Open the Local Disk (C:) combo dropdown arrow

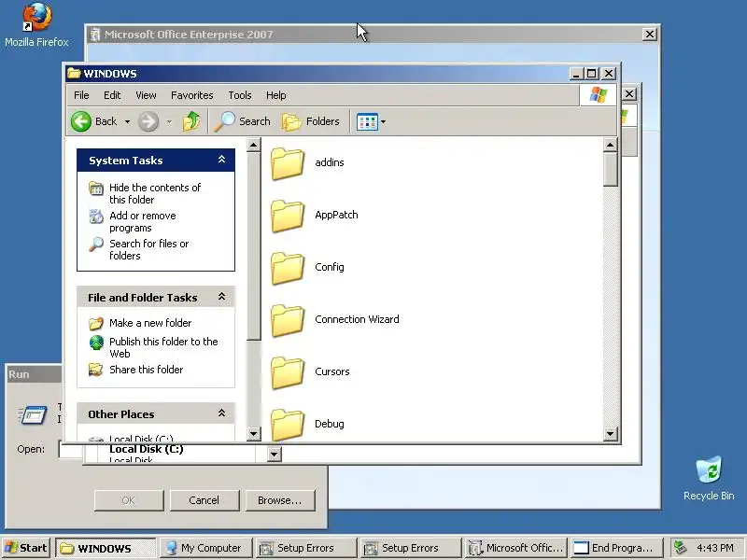point(274,454)
